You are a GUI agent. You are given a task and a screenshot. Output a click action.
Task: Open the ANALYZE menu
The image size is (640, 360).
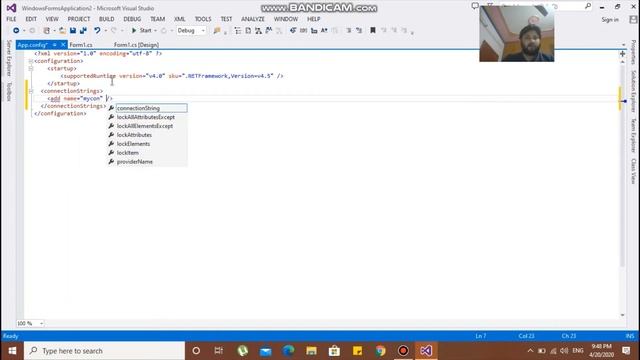pyautogui.click(x=253, y=19)
